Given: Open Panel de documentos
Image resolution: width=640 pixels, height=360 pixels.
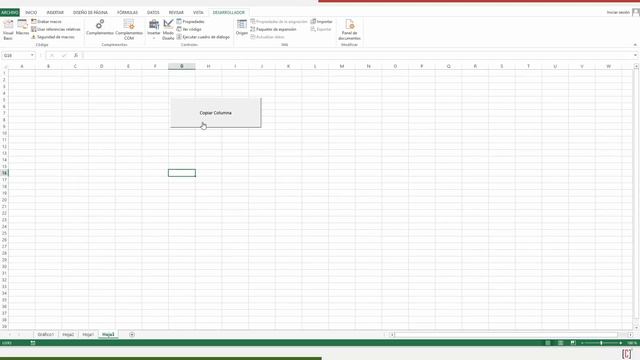Looking at the screenshot, I should [x=349, y=29].
